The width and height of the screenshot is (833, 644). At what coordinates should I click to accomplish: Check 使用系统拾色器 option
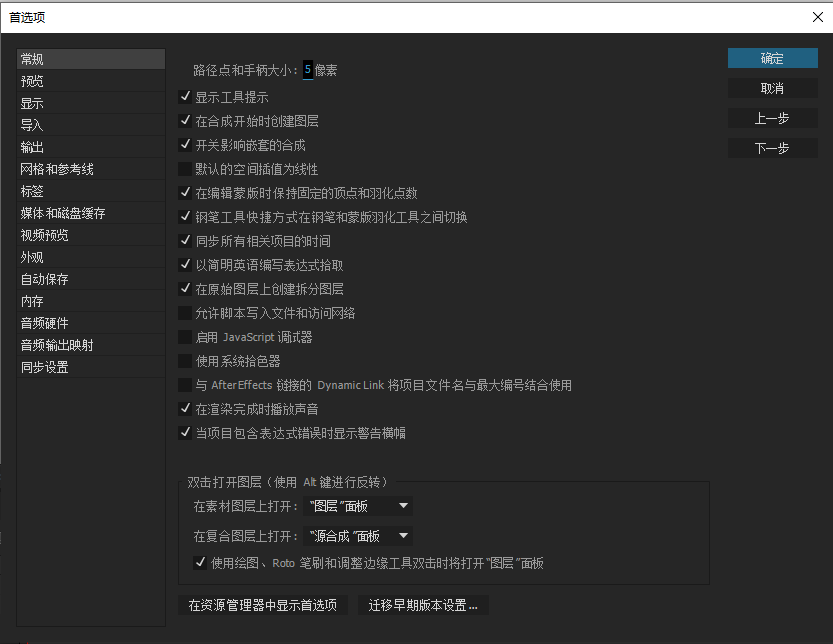tap(185, 361)
